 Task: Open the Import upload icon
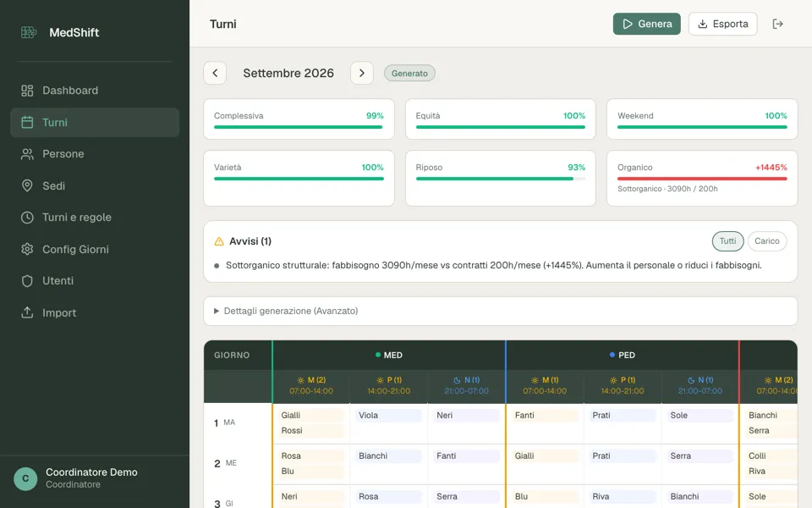[27, 312]
